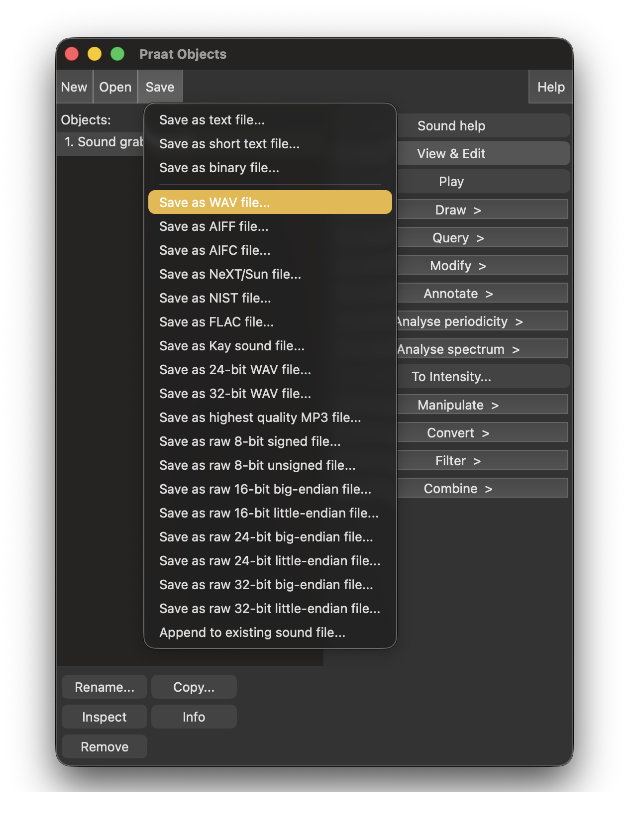Viewport: 629px width, 840px height.
Task: Click the To Intensity button
Action: click(x=482, y=377)
